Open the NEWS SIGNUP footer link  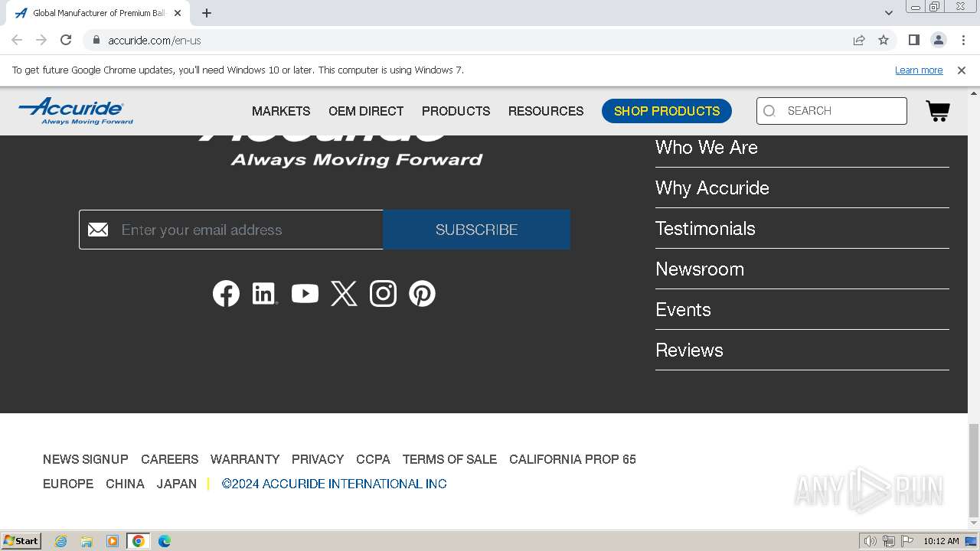(86, 459)
